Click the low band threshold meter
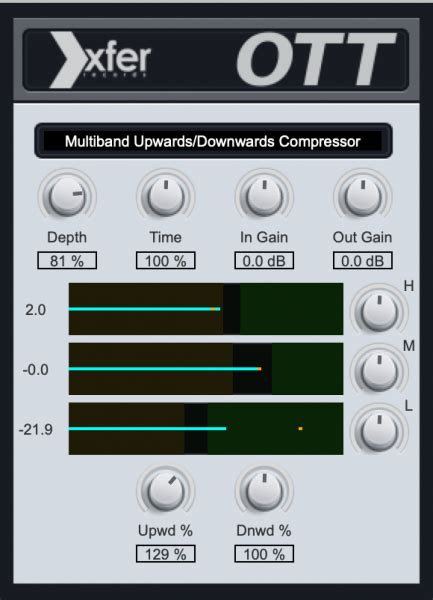Image resolution: width=433 pixels, height=600 pixels. 206,429
